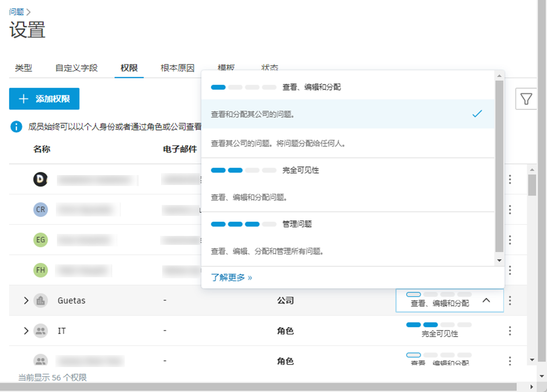The width and height of the screenshot is (547, 392).
Task: Click the permissions table scrollbar up arrow
Action: [x=532, y=170]
